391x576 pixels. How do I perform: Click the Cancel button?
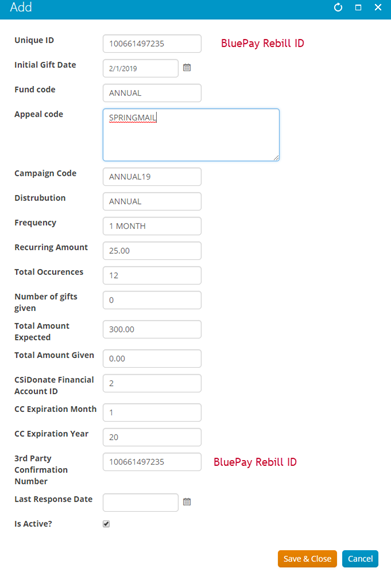pyautogui.click(x=360, y=559)
